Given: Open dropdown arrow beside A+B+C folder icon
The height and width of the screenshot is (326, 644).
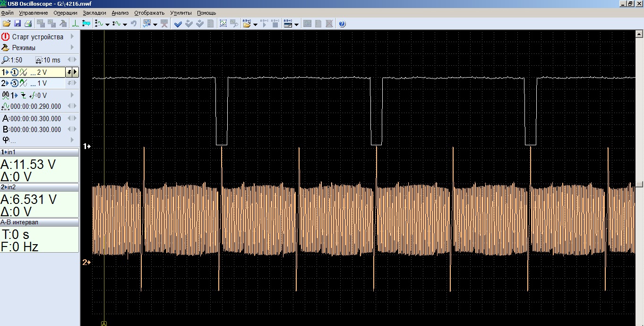Looking at the screenshot, I should (255, 25).
